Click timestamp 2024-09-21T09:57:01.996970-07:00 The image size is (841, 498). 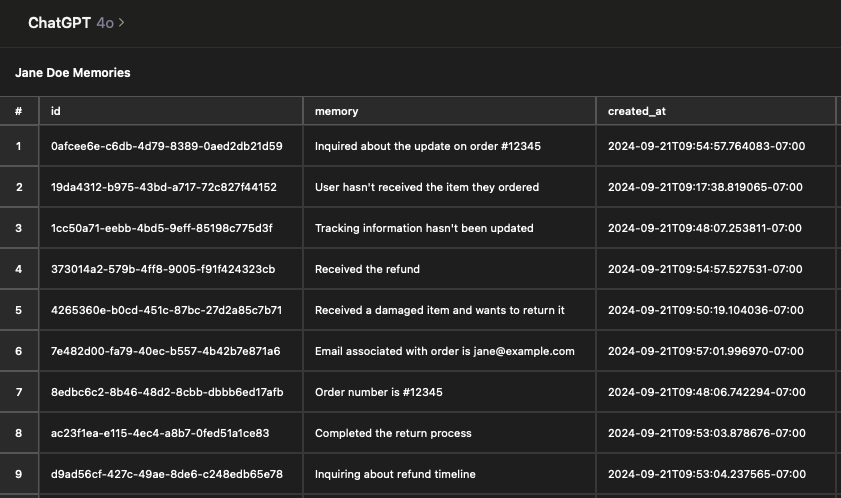pyautogui.click(x=706, y=351)
